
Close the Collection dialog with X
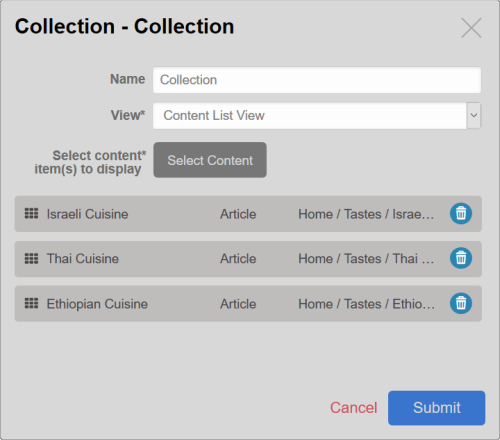(x=471, y=28)
